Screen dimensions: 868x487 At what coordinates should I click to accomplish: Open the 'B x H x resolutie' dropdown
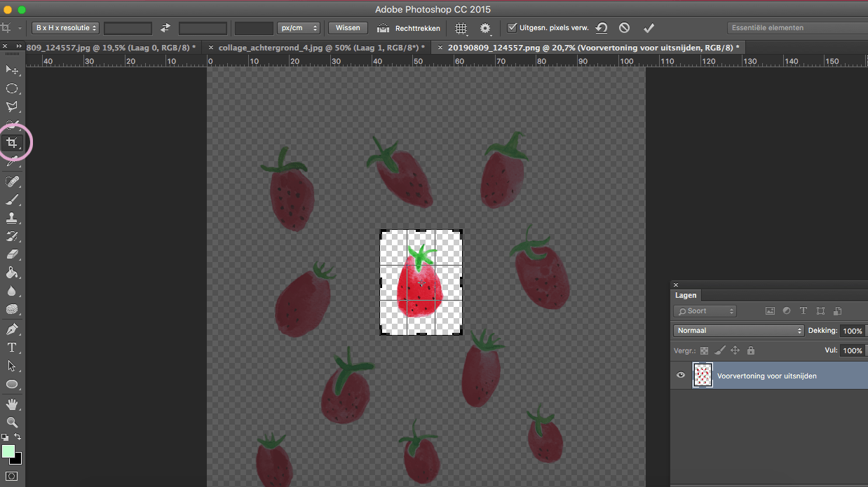click(x=66, y=28)
